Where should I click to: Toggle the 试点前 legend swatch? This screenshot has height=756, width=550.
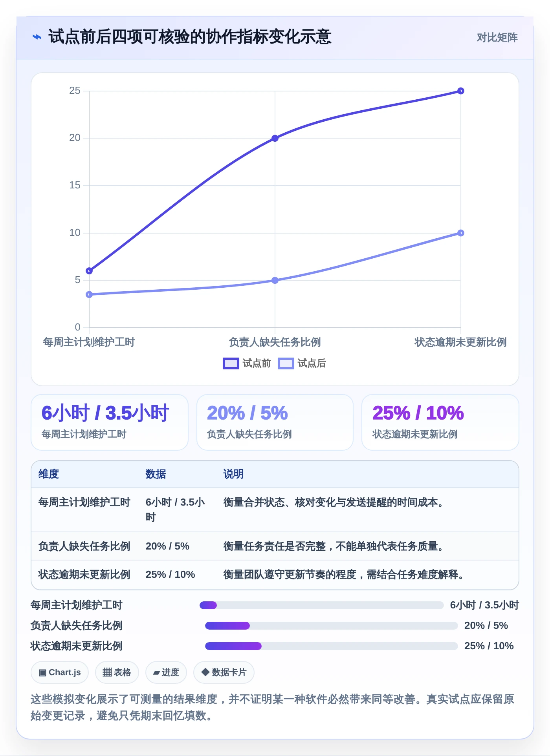[x=231, y=363]
